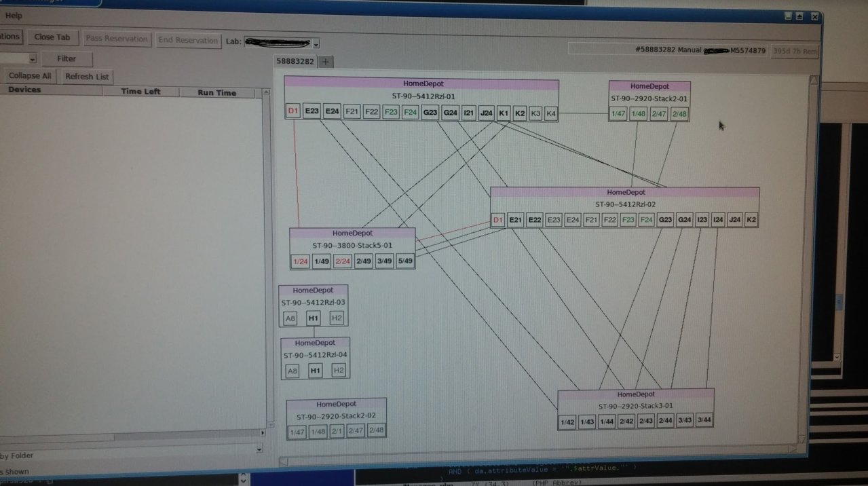
Task: Click the diagram's horizontal scrollbar left arrow
Action: (284, 462)
